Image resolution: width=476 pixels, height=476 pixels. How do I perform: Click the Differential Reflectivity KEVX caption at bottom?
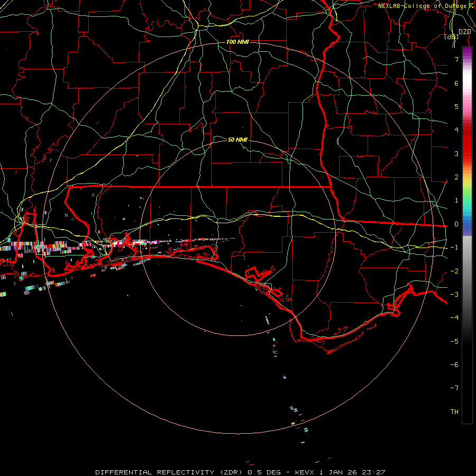click(240, 472)
